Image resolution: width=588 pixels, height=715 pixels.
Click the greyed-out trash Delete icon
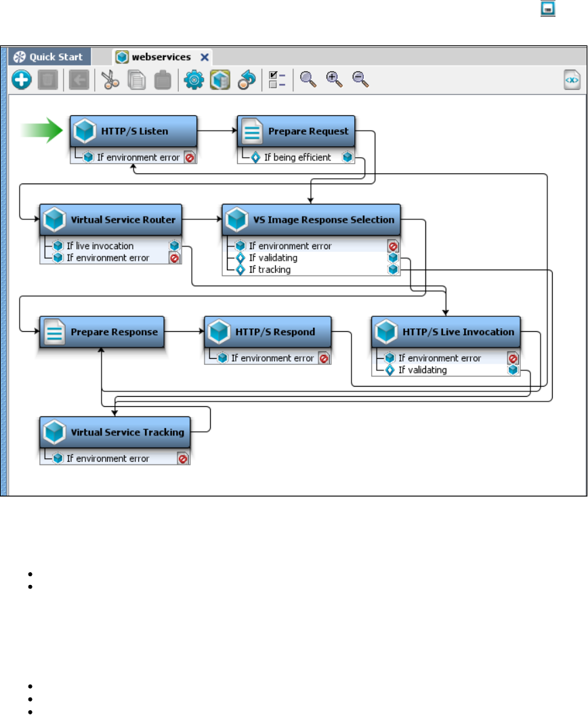point(48,80)
